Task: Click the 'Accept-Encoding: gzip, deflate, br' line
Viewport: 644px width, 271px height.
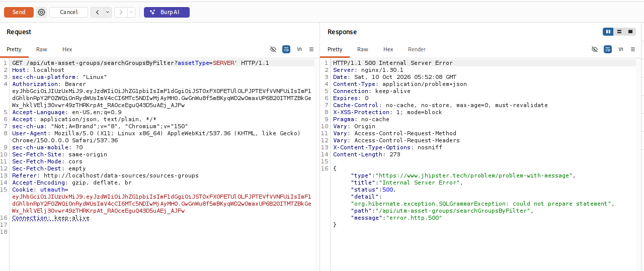Action: coord(72,183)
